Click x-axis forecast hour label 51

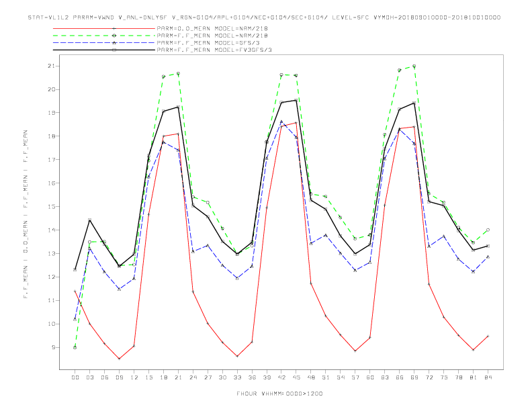point(326,377)
